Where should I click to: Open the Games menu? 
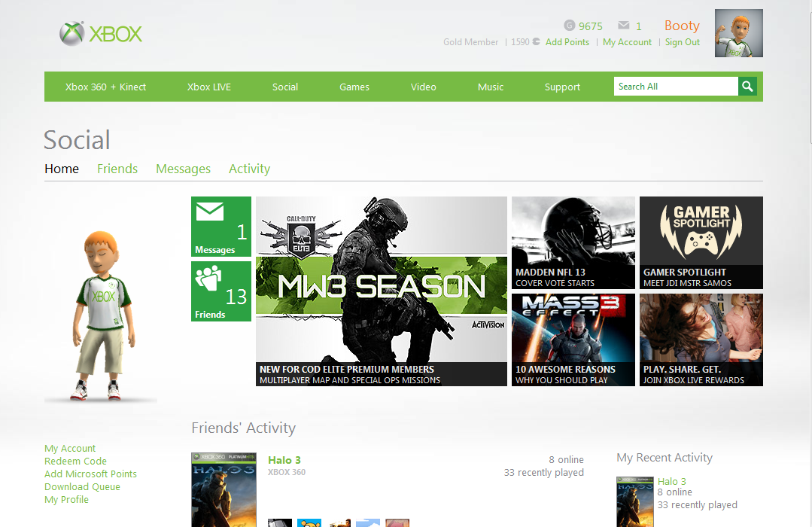354,87
